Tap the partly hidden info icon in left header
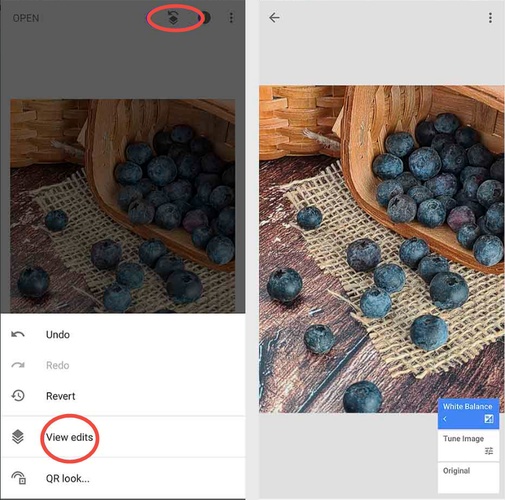This screenshot has width=505, height=500. (206, 18)
